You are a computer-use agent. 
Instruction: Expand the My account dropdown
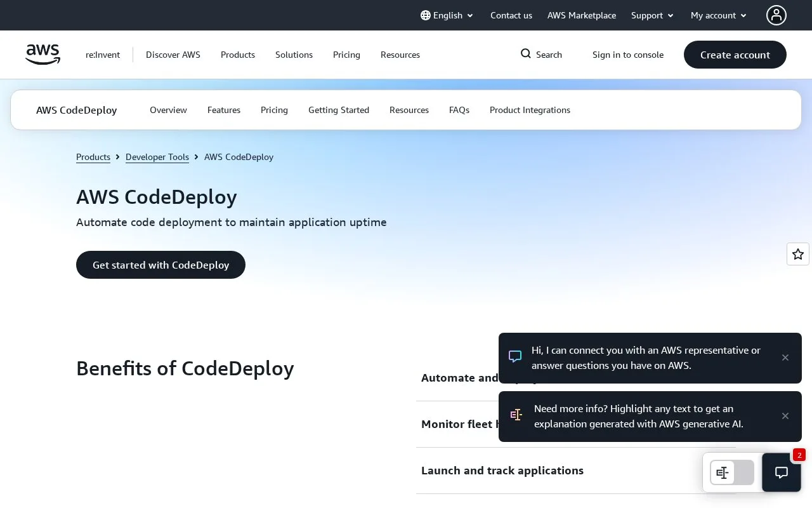point(719,15)
